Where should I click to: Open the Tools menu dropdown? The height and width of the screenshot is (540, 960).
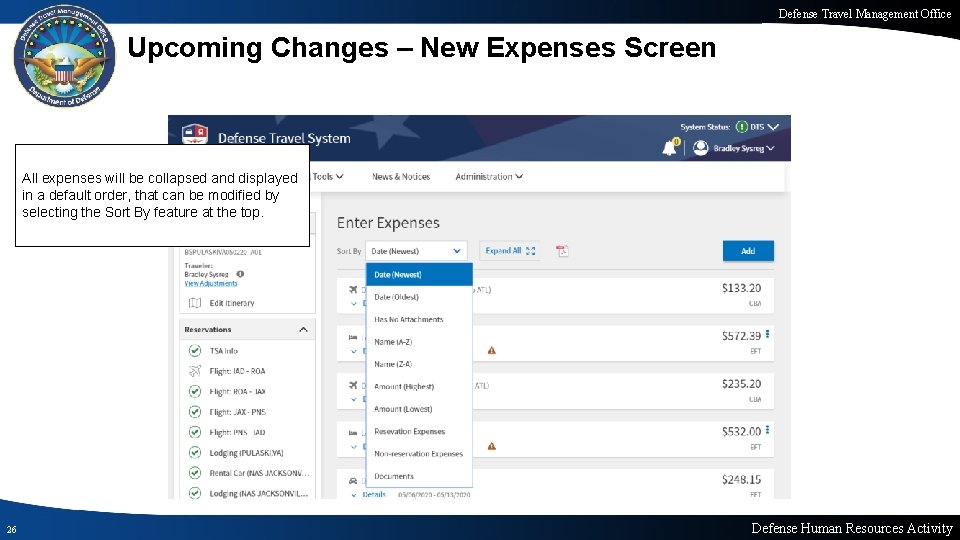(328, 176)
